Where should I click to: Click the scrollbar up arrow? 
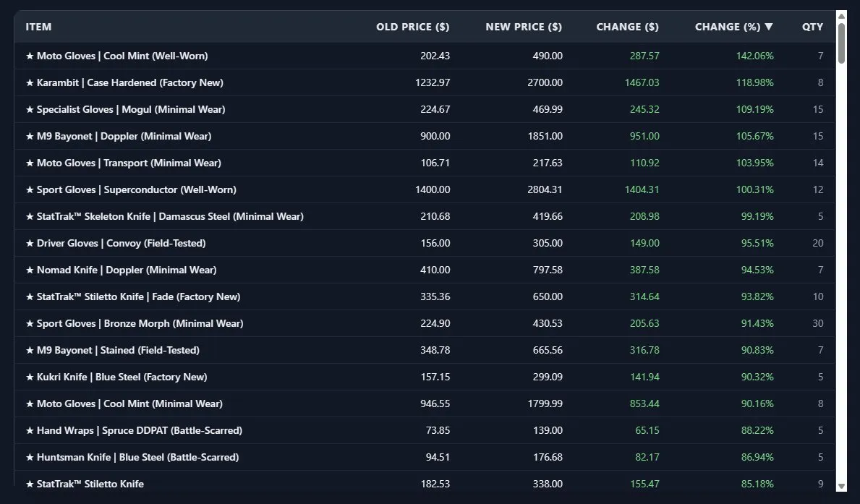pyautogui.click(x=841, y=16)
